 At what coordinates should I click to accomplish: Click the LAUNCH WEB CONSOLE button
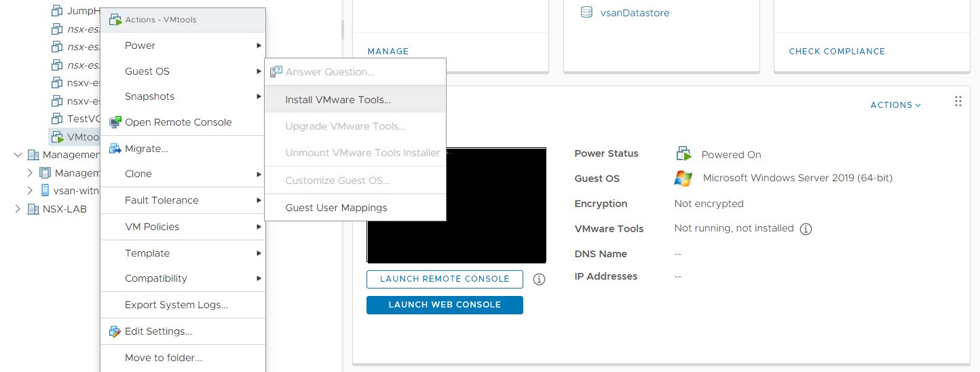445,305
